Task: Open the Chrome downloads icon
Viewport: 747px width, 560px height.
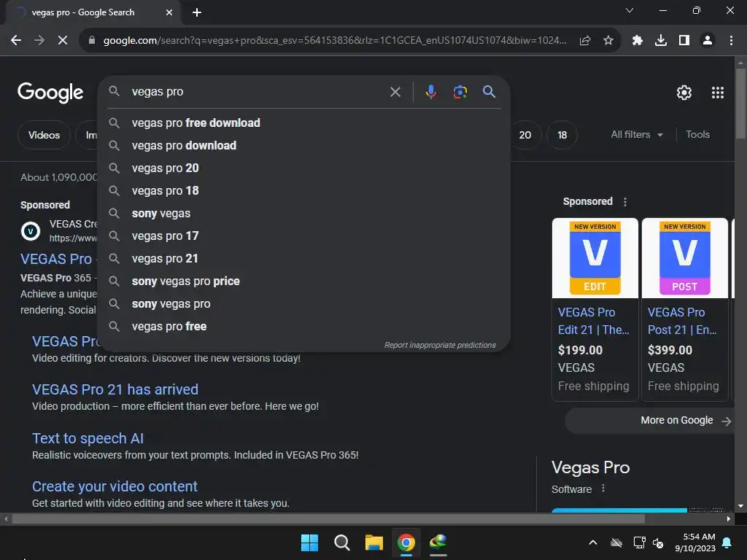Action: pos(661,41)
